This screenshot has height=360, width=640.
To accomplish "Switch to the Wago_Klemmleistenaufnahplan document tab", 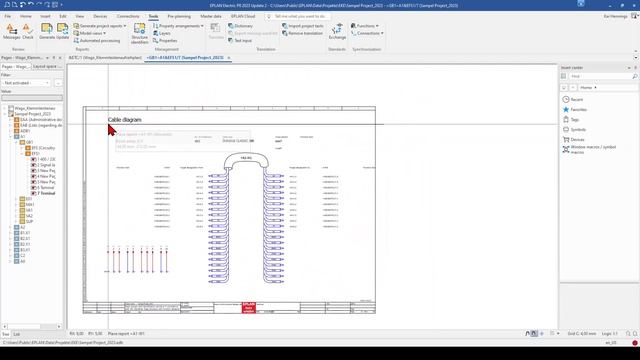I will point(105,58).
